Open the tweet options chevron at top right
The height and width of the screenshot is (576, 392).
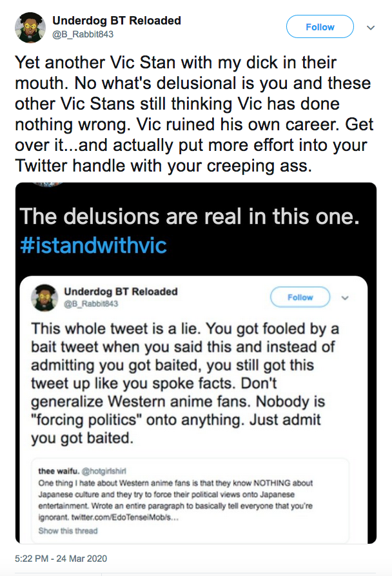371,28
